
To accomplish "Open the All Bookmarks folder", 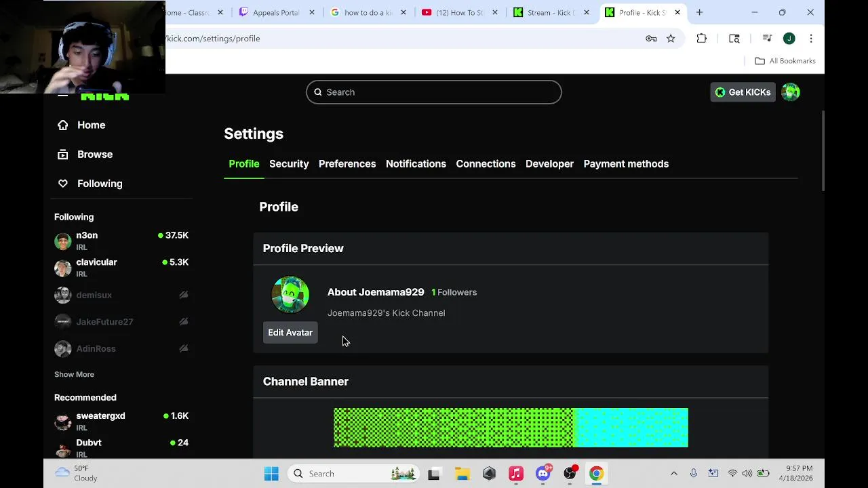I will click(785, 61).
